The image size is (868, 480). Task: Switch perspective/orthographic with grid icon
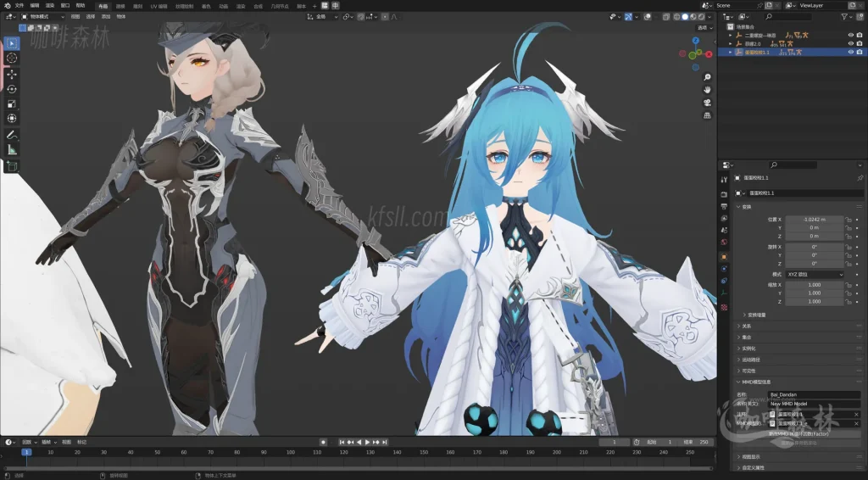707,115
